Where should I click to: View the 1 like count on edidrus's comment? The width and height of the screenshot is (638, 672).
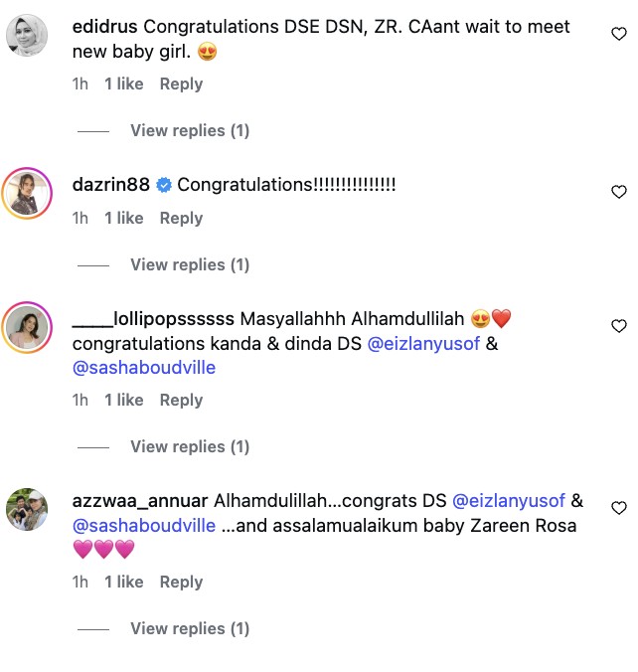point(124,84)
